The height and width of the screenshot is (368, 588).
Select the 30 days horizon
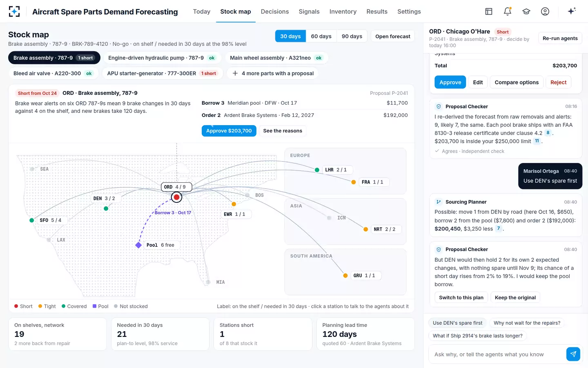pyautogui.click(x=290, y=36)
